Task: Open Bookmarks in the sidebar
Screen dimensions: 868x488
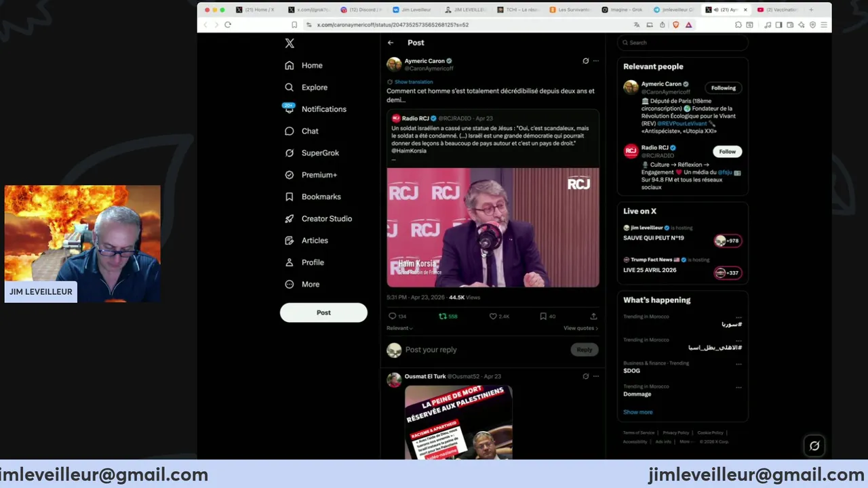Action: point(313,197)
